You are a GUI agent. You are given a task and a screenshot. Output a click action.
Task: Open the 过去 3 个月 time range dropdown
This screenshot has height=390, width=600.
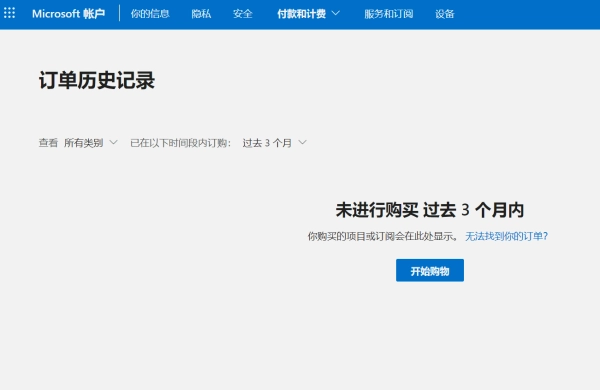tap(274, 143)
